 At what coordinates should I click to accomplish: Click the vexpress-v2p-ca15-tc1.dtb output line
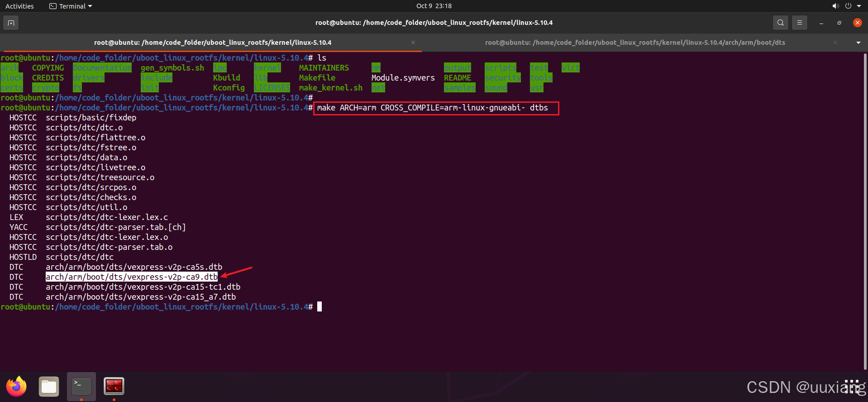click(x=143, y=287)
